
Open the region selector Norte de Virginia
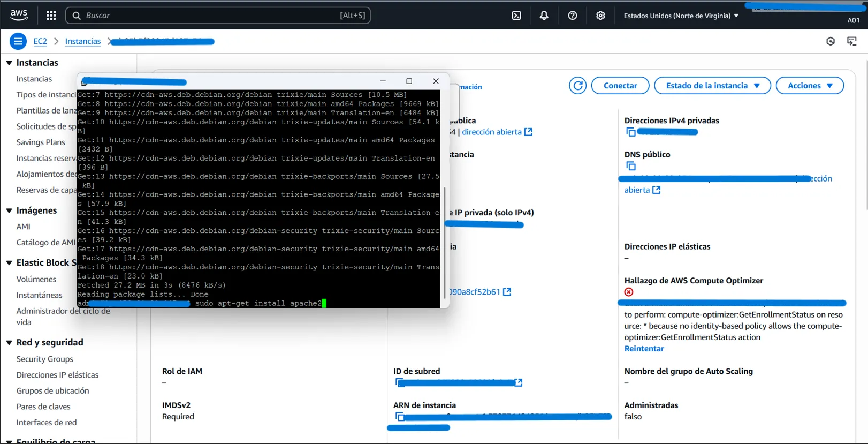pos(681,16)
